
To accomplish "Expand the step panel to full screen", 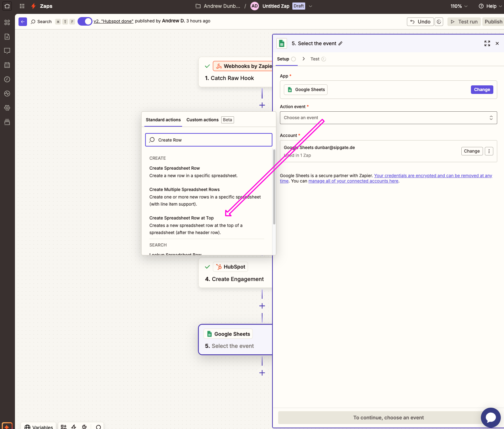I will click(x=487, y=43).
